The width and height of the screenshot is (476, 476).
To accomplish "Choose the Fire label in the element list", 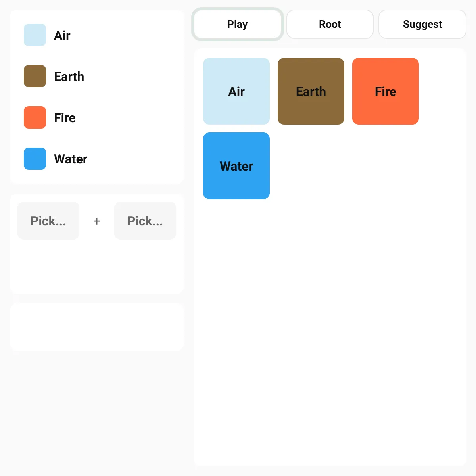I will pos(65,118).
